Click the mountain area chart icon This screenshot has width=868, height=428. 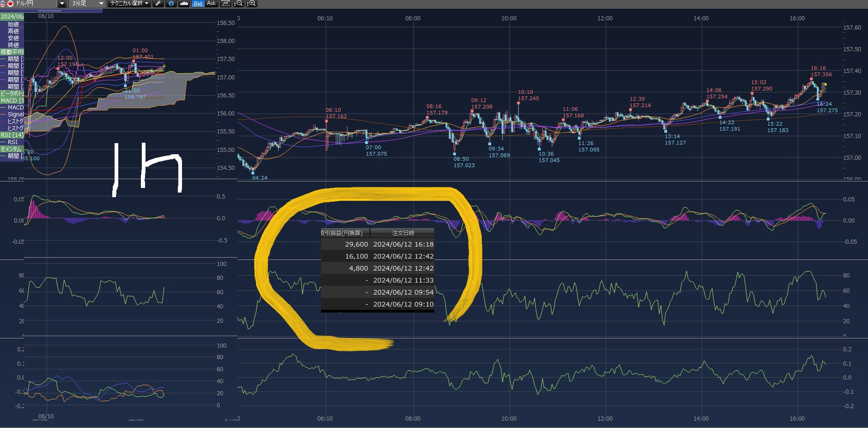[x=184, y=3]
